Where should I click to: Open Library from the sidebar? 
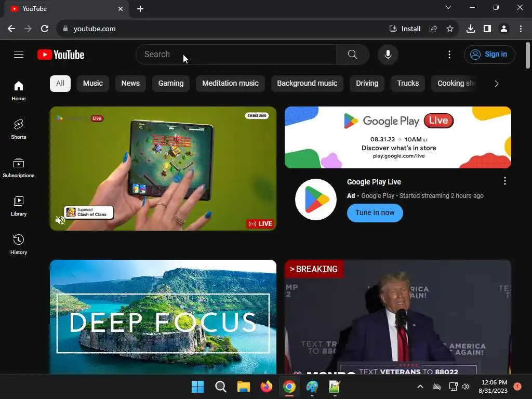pyautogui.click(x=19, y=206)
